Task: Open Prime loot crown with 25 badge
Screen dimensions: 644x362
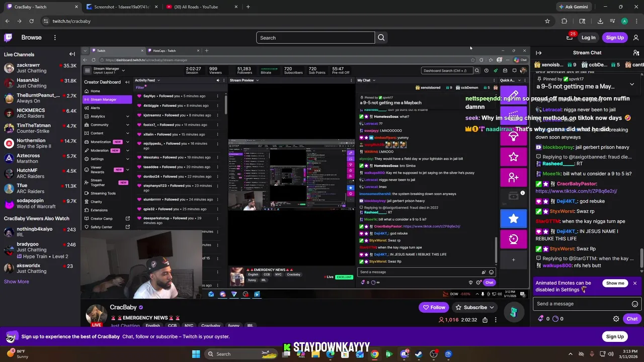Action: [x=570, y=37]
